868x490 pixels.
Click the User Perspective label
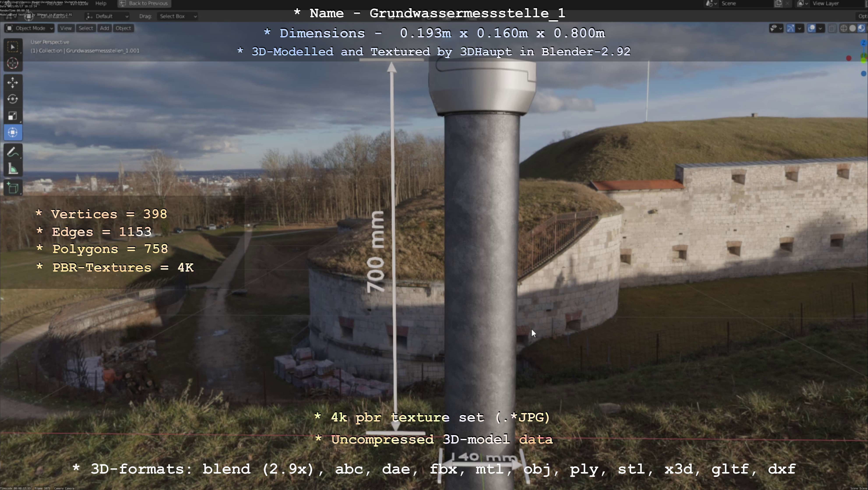coord(50,42)
